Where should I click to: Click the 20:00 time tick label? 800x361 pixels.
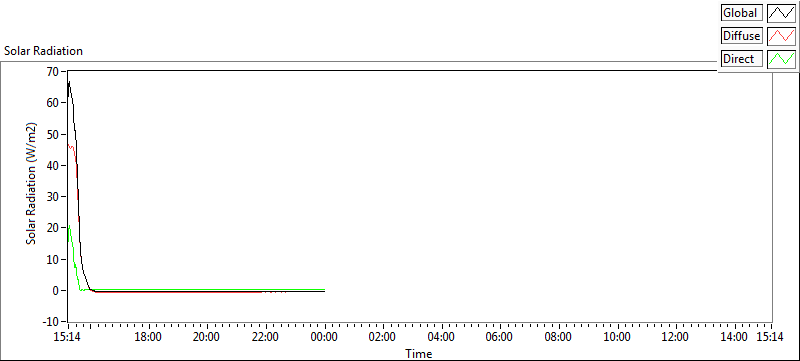click(x=207, y=337)
